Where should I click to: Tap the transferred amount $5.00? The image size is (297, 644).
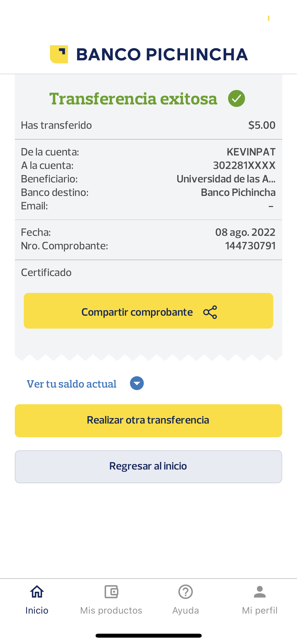[262, 125]
